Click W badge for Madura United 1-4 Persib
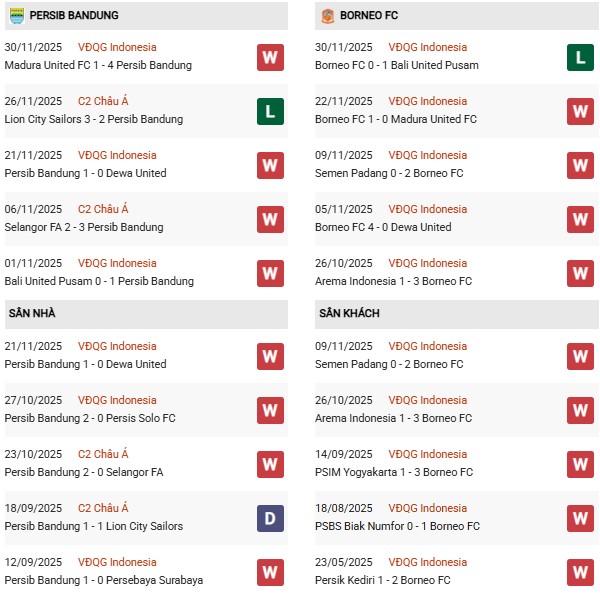Screen dimensions: 600x595 point(269,57)
